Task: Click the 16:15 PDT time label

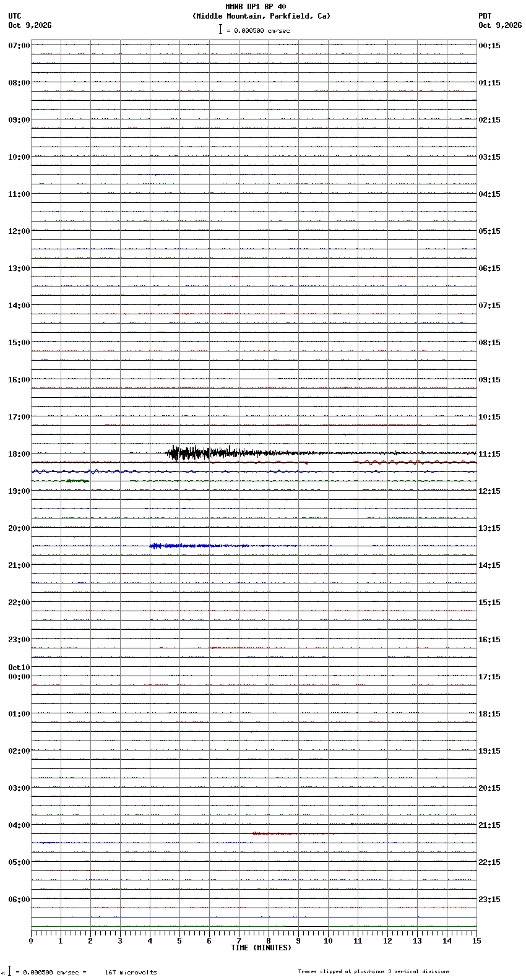Action: pos(489,640)
